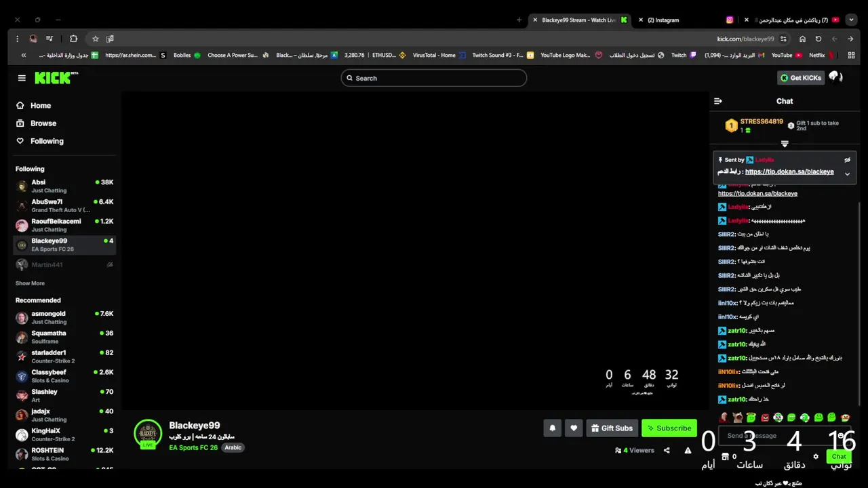The height and width of the screenshot is (488, 868).
Task: Open Squamatha recommended channel
Action: click(64, 337)
